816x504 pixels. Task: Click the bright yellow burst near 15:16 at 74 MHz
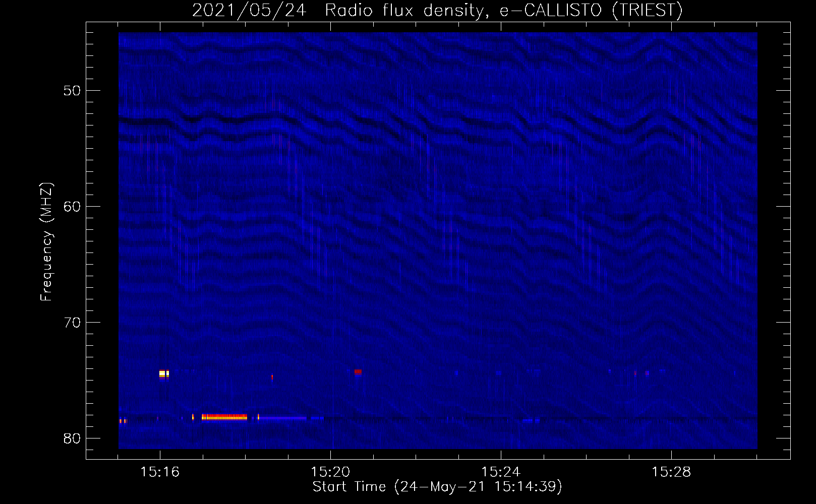pyautogui.click(x=164, y=373)
